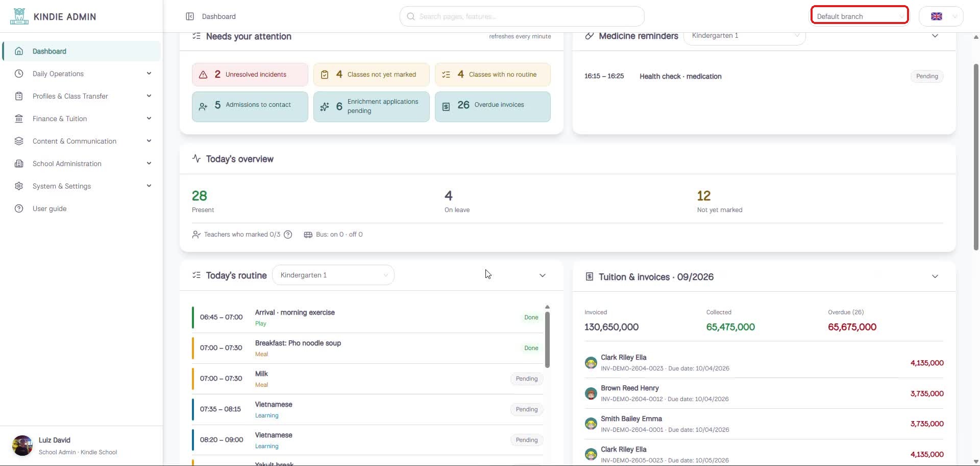Screen dimensions: 980x466
Task: Open the 5 Admissions to contact card
Action: (250, 107)
